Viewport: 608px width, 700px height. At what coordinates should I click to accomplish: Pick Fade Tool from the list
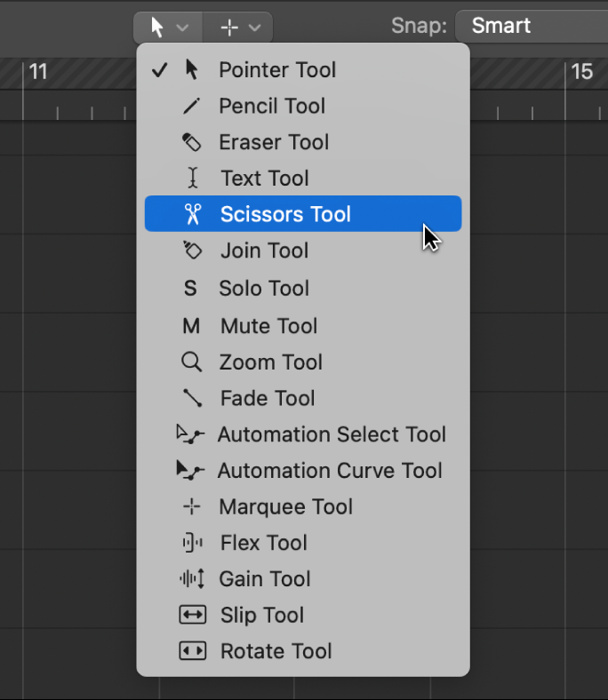303,398
